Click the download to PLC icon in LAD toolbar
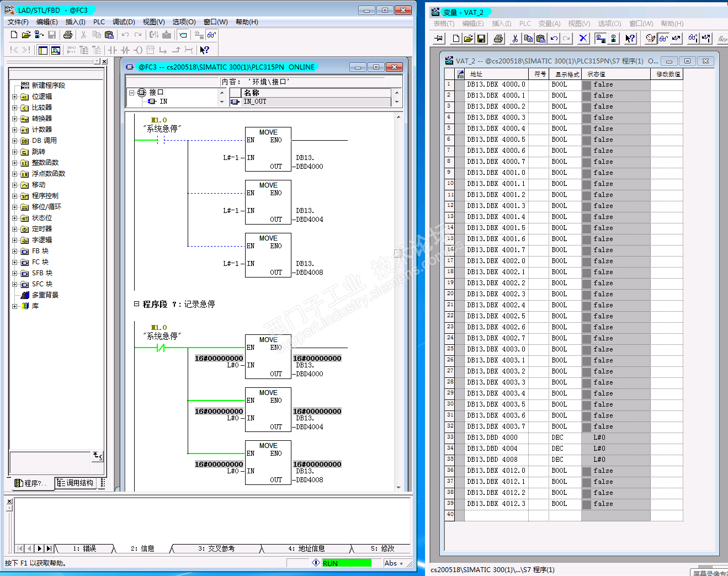728x576 pixels. tap(167, 35)
